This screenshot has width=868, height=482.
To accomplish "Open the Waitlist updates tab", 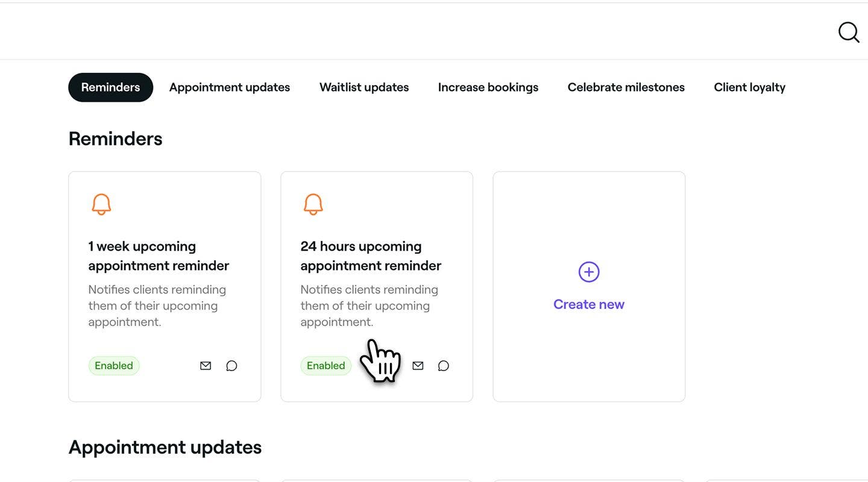I will (x=364, y=87).
